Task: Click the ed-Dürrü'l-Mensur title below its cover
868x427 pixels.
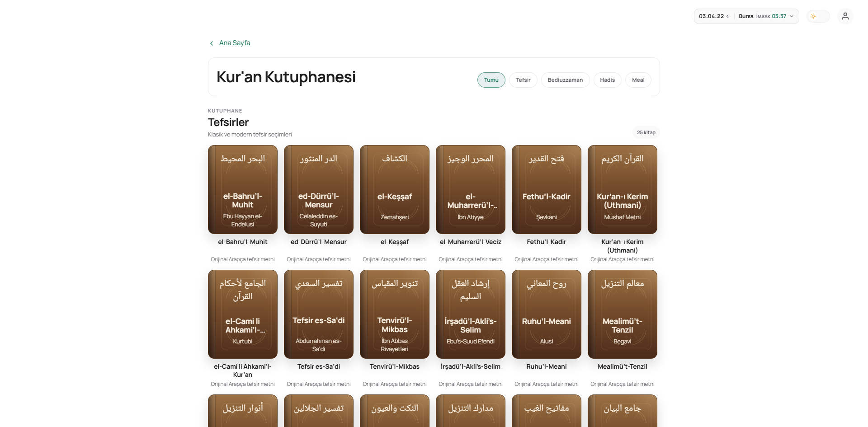Action: click(x=319, y=242)
